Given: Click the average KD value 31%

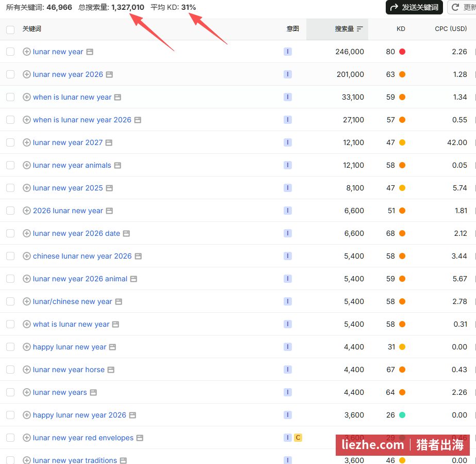Looking at the screenshot, I should tap(189, 7).
